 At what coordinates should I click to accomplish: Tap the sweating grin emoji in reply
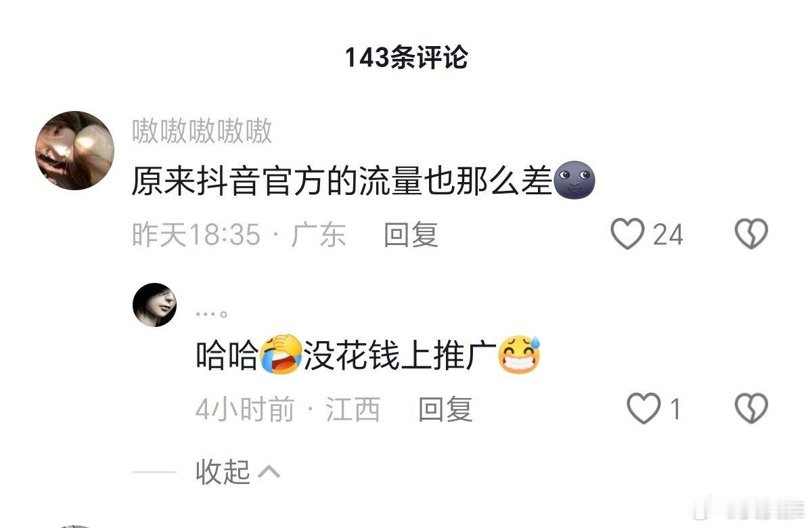pyautogui.click(x=520, y=355)
